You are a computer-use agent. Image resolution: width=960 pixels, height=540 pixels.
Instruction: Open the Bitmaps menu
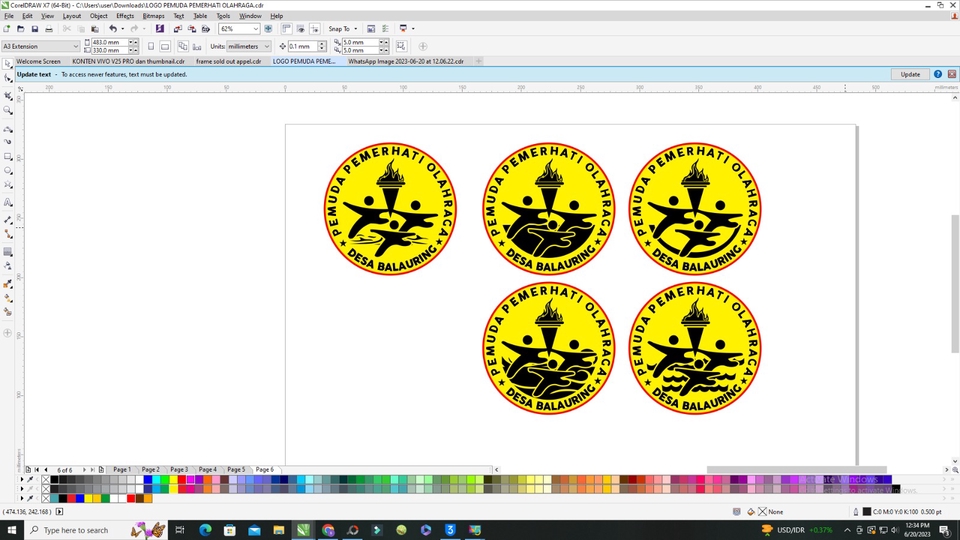153,16
